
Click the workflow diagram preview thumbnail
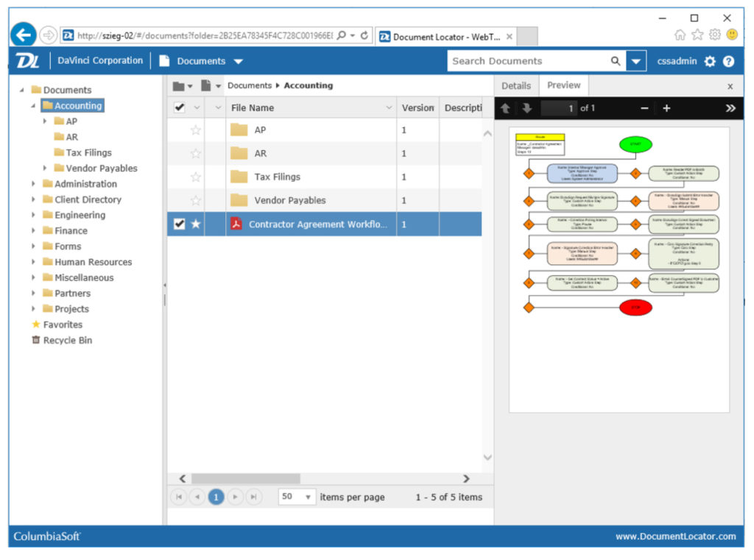tap(619, 269)
